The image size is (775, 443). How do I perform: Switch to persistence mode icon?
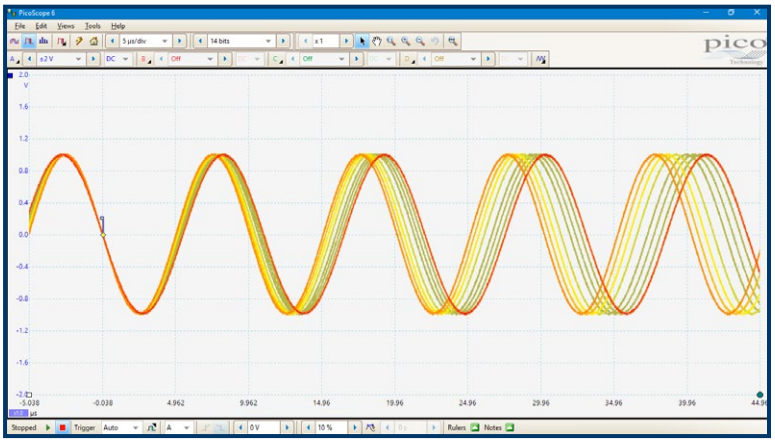(29, 41)
